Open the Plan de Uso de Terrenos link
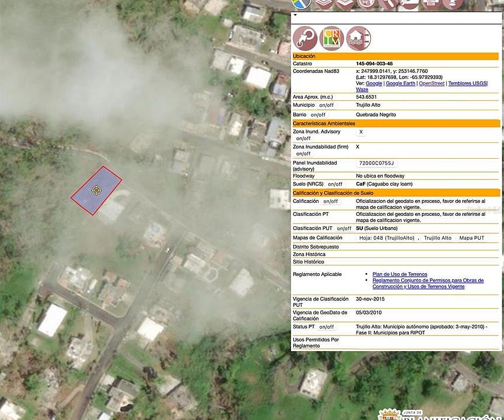 click(400, 274)
